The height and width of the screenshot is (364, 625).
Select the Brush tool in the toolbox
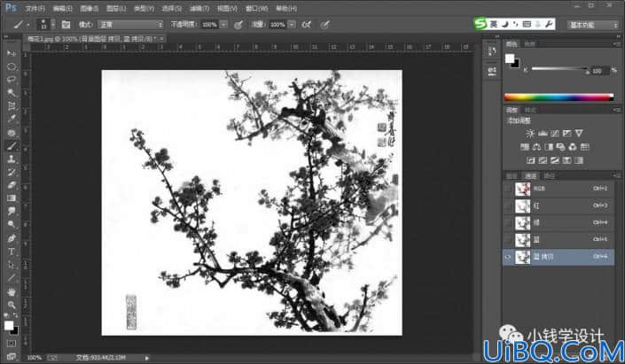coord(12,146)
